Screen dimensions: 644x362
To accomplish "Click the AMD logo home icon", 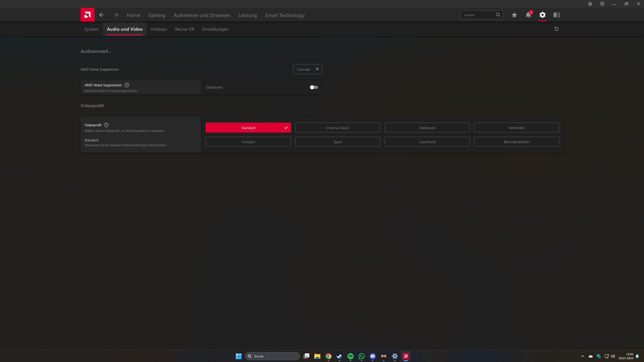I will tap(87, 15).
